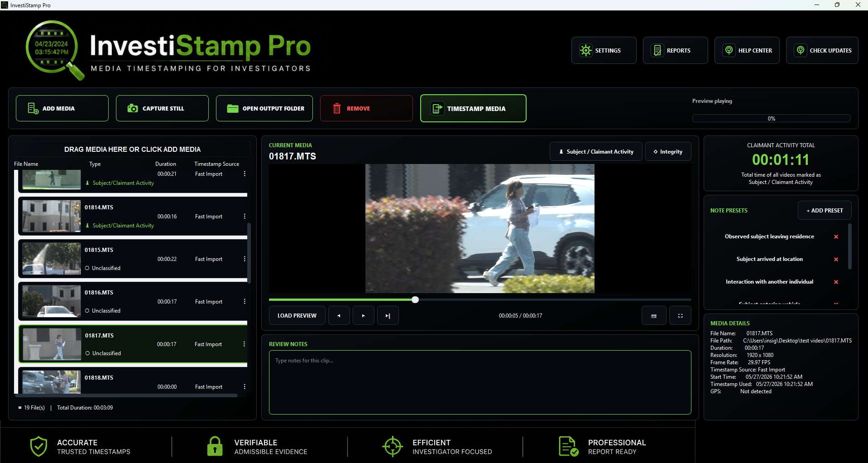
Task: Click Capture Still button
Action: coord(162,108)
